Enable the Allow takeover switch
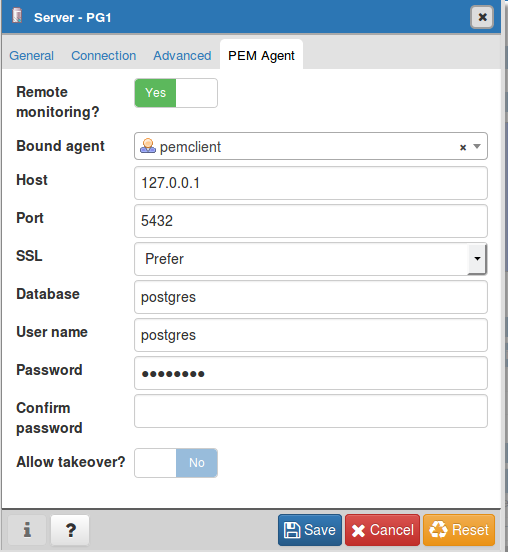 coord(176,463)
